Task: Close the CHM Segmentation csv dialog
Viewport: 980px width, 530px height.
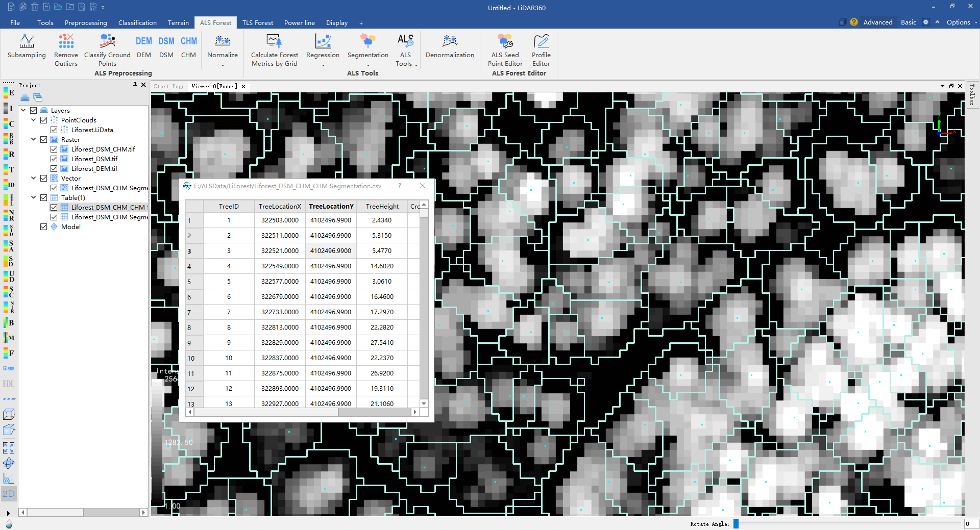Action: pyautogui.click(x=423, y=186)
